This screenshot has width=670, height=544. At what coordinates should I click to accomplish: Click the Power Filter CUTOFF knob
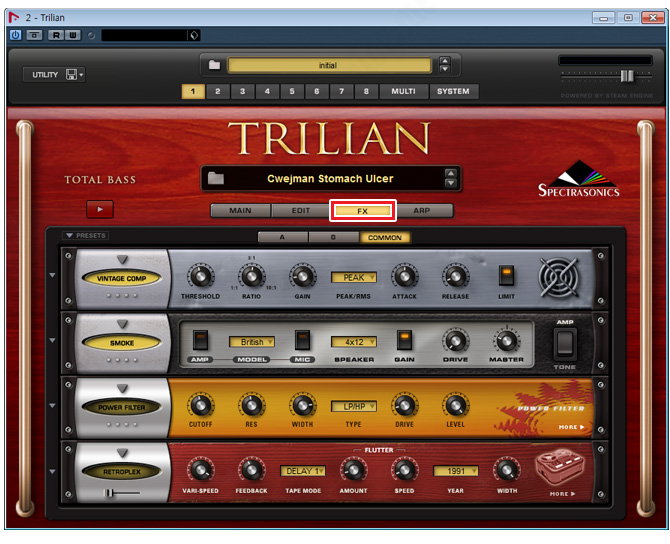[x=200, y=405]
